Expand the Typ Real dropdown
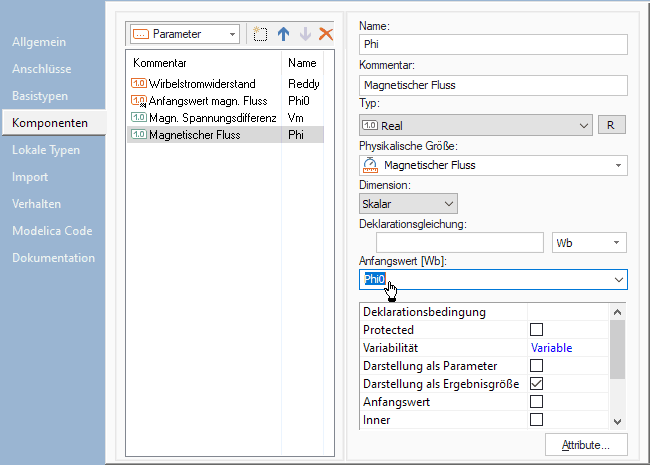This screenshot has height=465, width=650. [585, 125]
